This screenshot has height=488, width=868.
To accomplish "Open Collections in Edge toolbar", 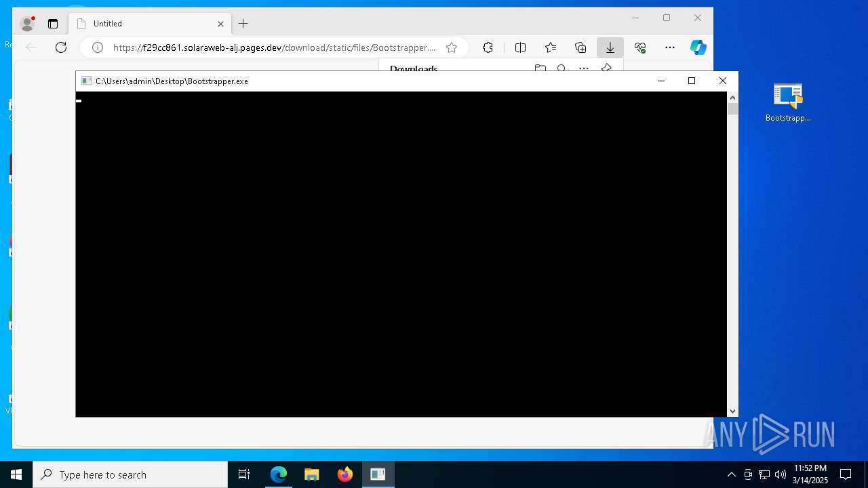I will [x=580, y=47].
